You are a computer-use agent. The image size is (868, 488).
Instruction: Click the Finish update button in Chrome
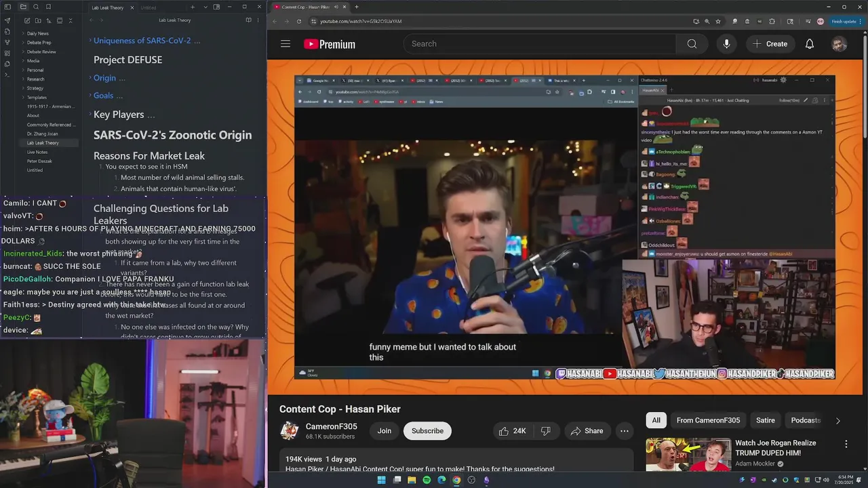(x=846, y=21)
